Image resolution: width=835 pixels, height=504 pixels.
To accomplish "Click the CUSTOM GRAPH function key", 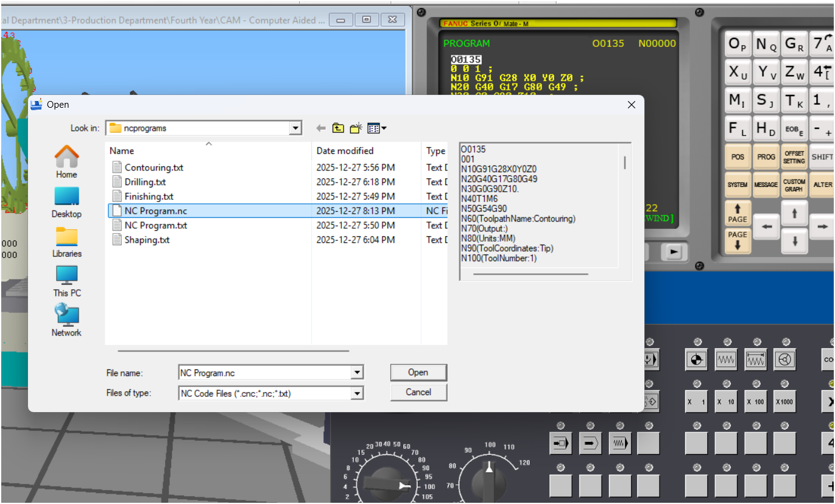I will tap(795, 184).
